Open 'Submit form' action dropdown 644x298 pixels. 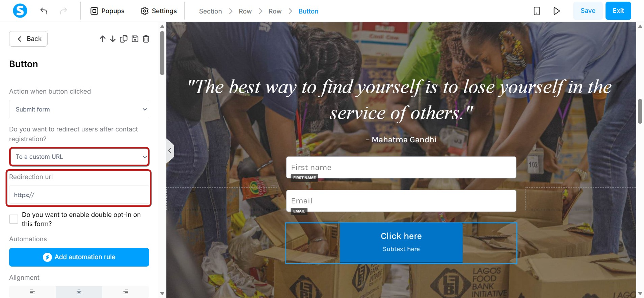tap(79, 109)
